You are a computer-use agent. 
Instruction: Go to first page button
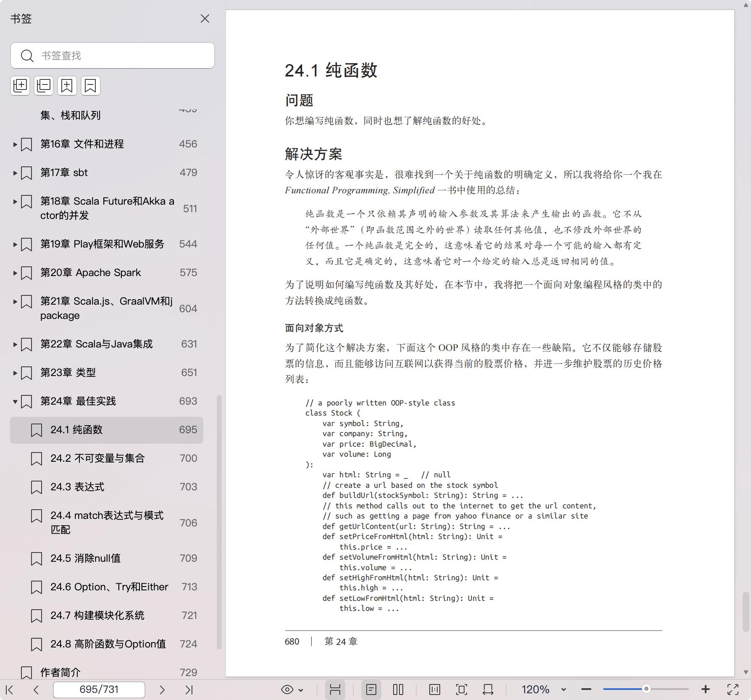pyautogui.click(x=10, y=689)
